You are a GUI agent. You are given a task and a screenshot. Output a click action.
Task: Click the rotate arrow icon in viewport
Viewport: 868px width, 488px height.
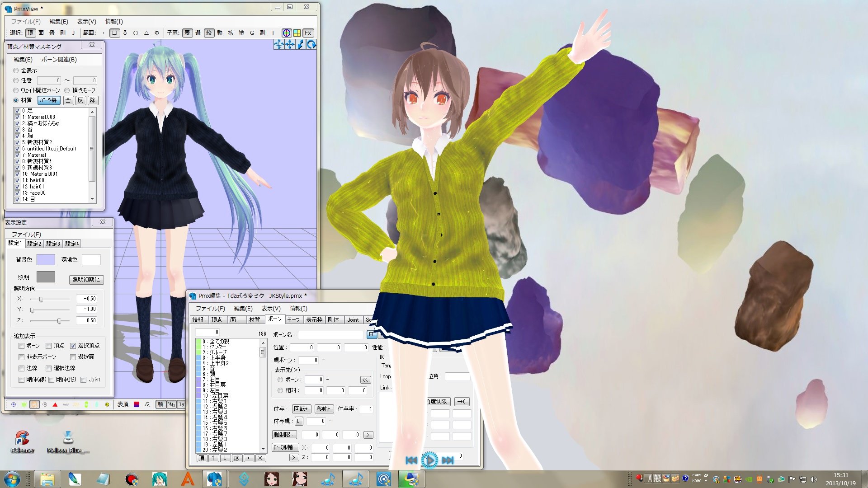pos(311,44)
